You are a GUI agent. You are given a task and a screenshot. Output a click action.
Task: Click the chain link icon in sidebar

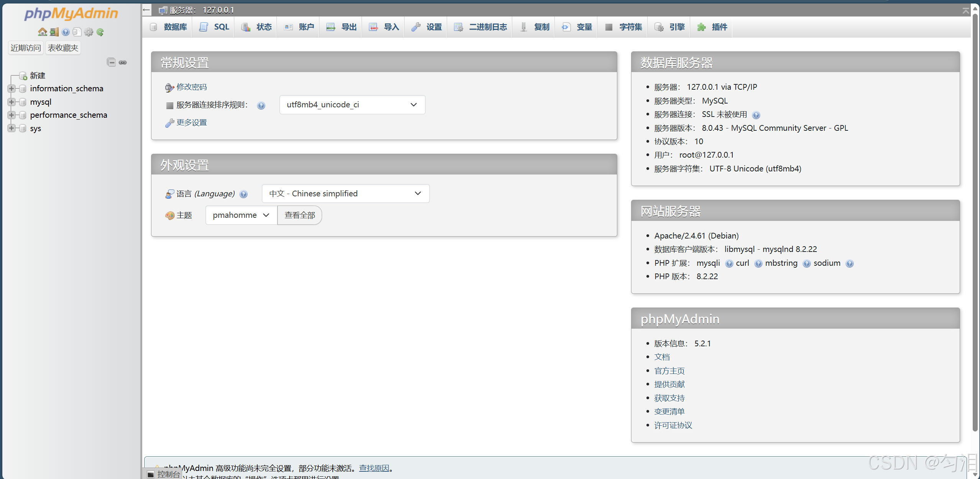pos(123,62)
